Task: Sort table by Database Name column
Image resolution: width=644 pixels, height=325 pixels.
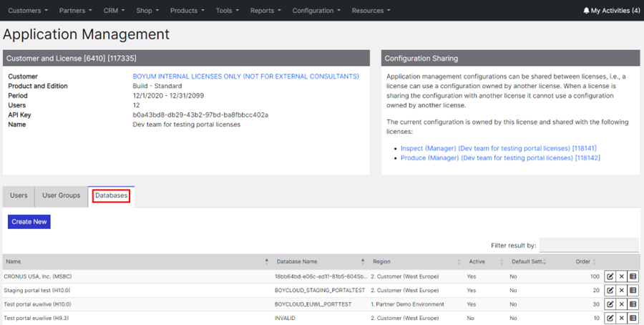Action: [321, 261]
